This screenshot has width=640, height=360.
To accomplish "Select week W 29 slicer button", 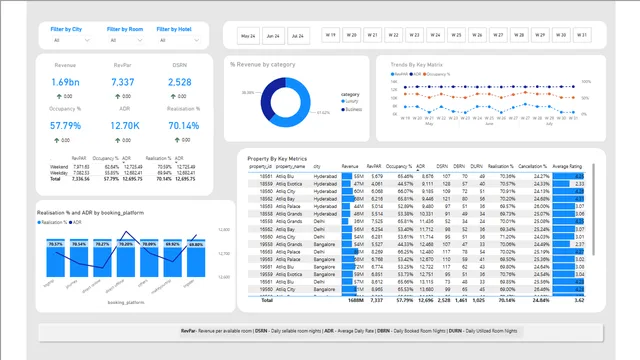I will 540,35.
